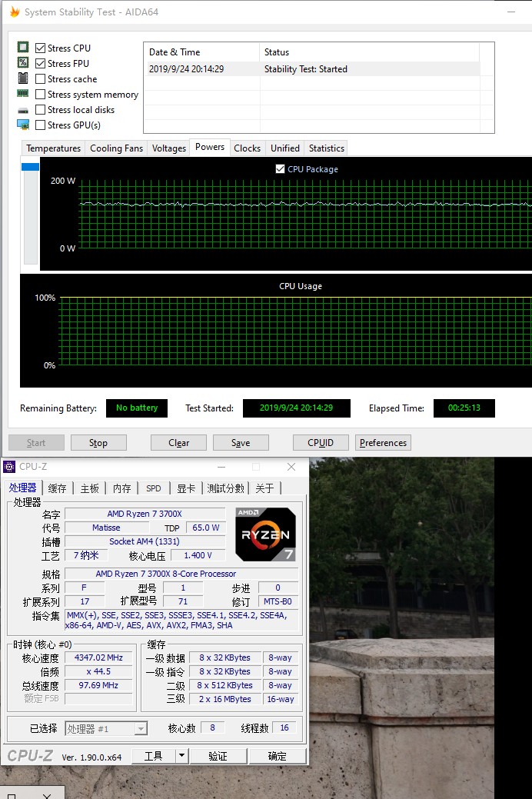The width and height of the screenshot is (532, 799).
Task: Switch to the 主板 tab in CPU-Z
Action: (x=90, y=488)
